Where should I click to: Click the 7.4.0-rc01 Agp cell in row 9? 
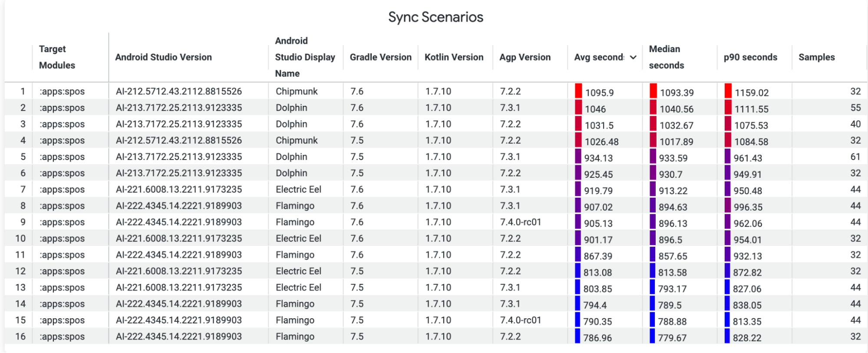521,222
